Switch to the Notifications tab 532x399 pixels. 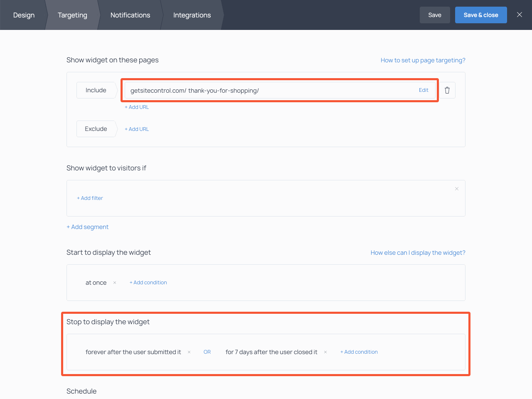pyautogui.click(x=130, y=15)
